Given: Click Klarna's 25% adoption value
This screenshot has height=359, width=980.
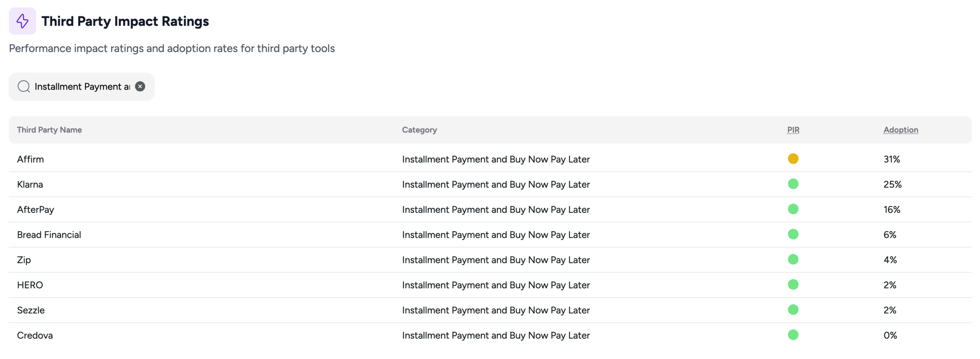Looking at the screenshot, I should pos(892,184).
